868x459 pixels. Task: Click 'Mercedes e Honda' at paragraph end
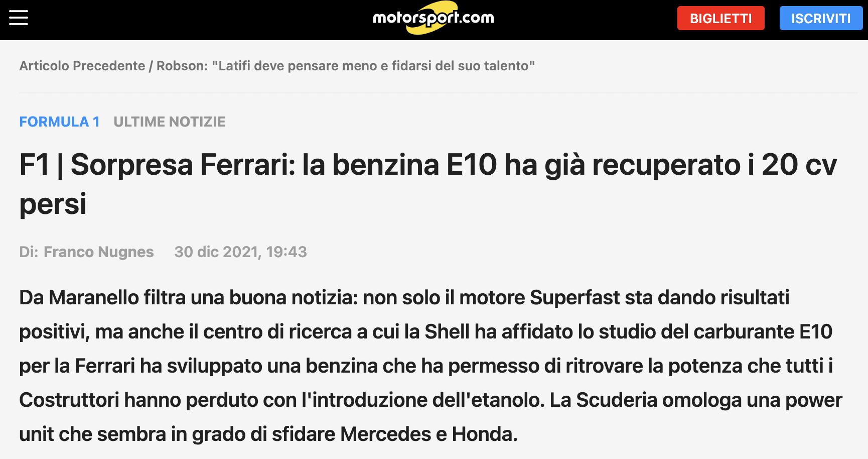click(x=429, y=434)
